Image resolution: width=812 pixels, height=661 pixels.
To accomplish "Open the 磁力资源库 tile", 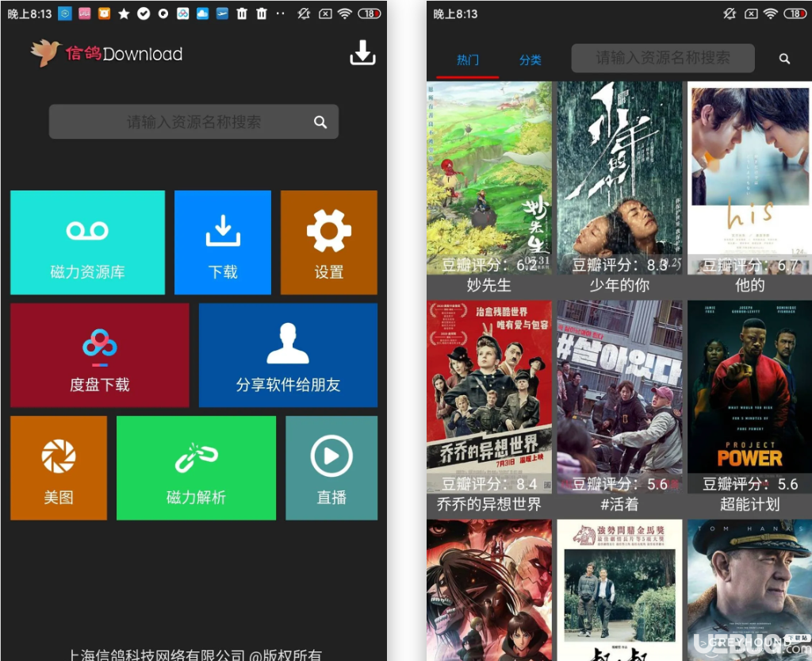I will pos(87,243).
